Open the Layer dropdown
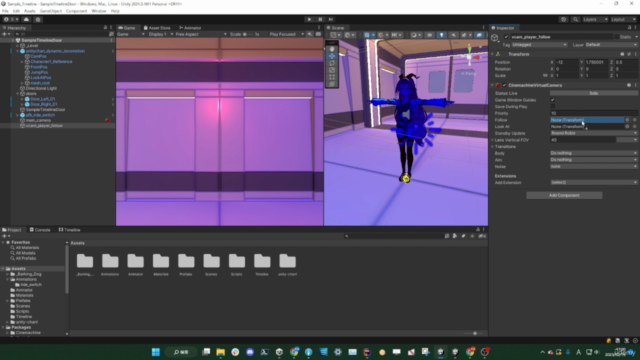640x360 pixels. tap(611, 44)
